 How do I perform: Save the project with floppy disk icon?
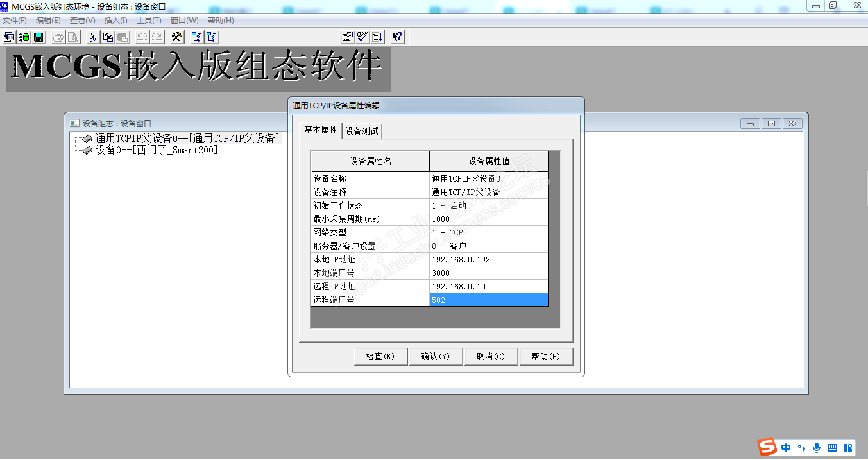pos(38,37)
